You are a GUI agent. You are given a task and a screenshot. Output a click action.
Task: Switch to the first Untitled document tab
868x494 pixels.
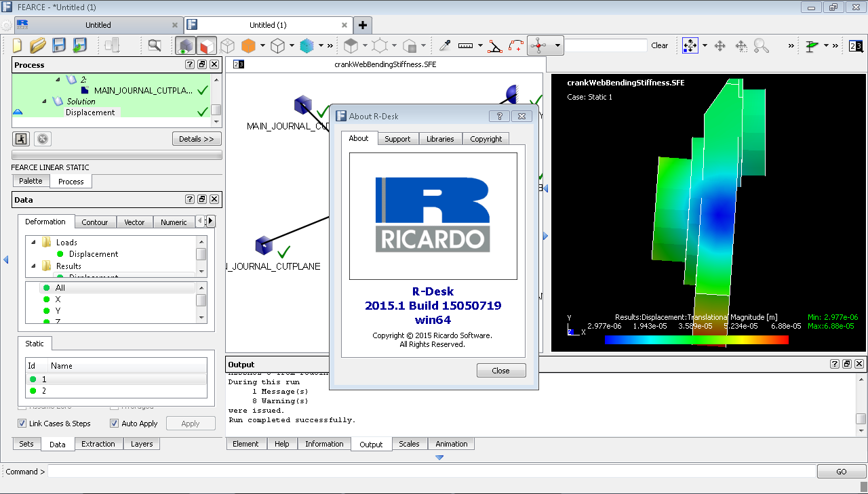(x=98, y=25)
